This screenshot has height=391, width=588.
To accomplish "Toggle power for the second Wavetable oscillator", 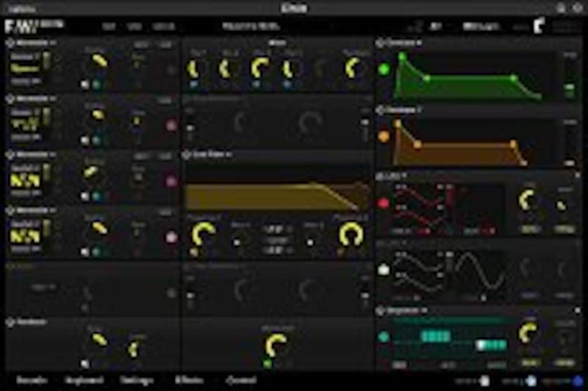I will click(10, 99).
